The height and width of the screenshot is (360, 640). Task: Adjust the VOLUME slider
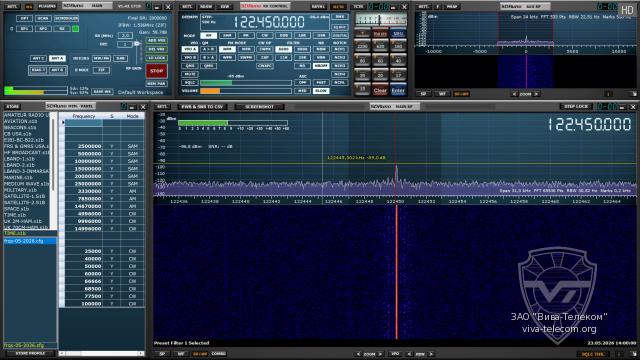click(246, 91)
